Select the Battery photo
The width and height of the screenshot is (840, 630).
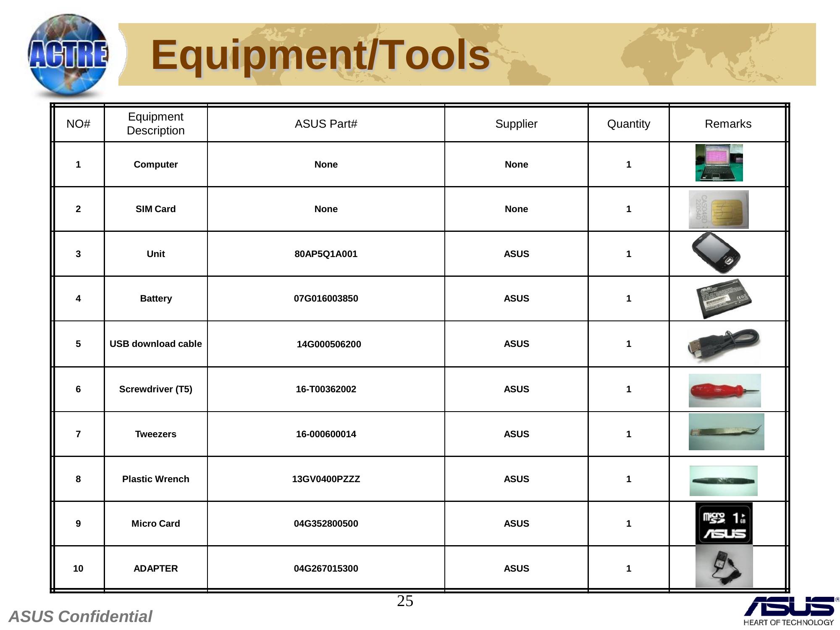tap(724, 299)
